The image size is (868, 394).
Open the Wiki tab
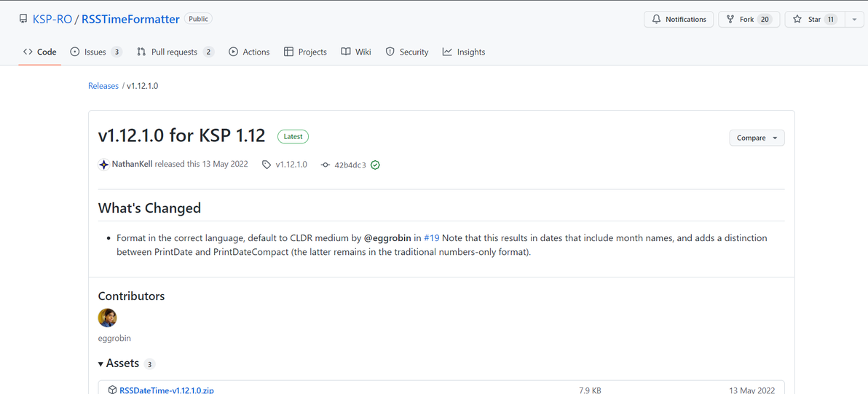356,52
